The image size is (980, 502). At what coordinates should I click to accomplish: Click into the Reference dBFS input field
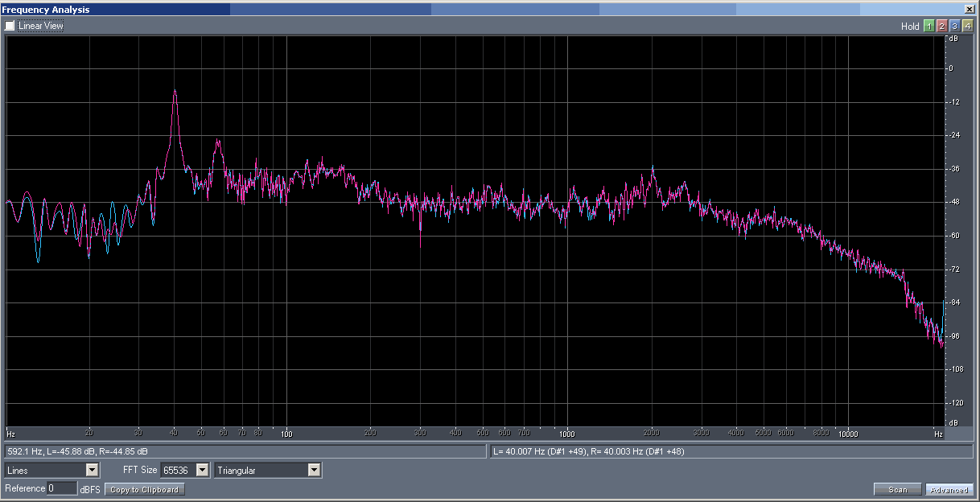click(61, 488)
